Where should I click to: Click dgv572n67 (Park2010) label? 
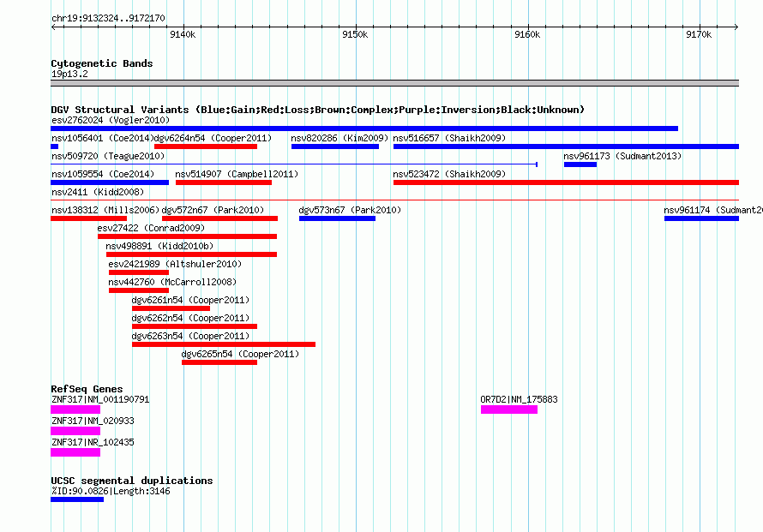[213, 210]
